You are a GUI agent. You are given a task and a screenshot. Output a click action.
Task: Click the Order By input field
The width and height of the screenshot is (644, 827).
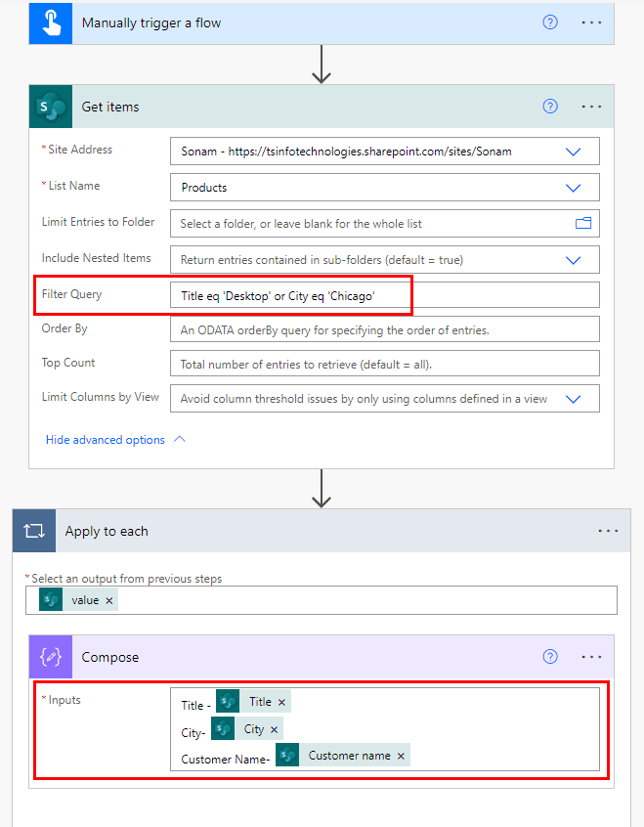click(384, 329)
